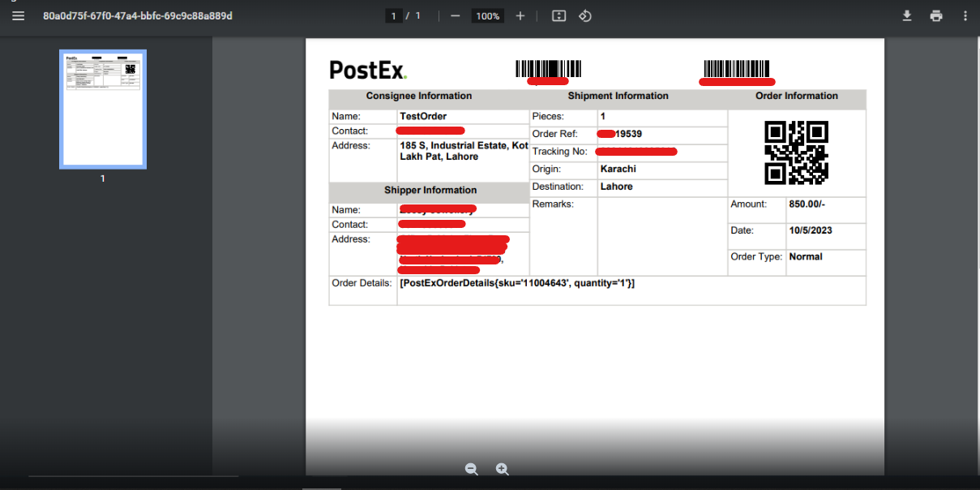Screen dimensions: 980x490
Task: Toggle the sidebar with the hamburger menu
Action: [x=19, y=16]
